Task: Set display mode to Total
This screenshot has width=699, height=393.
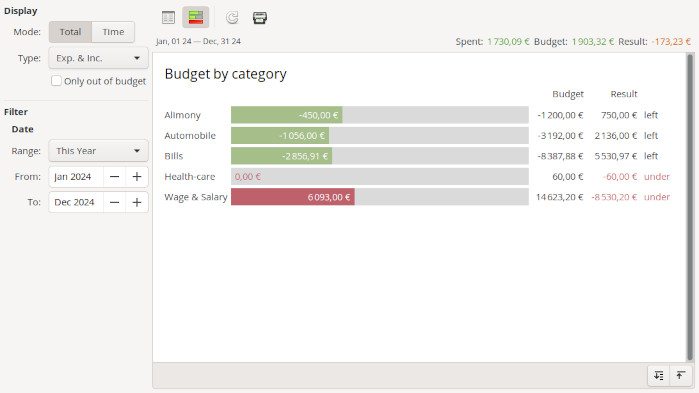Action: tap(70, 32)
